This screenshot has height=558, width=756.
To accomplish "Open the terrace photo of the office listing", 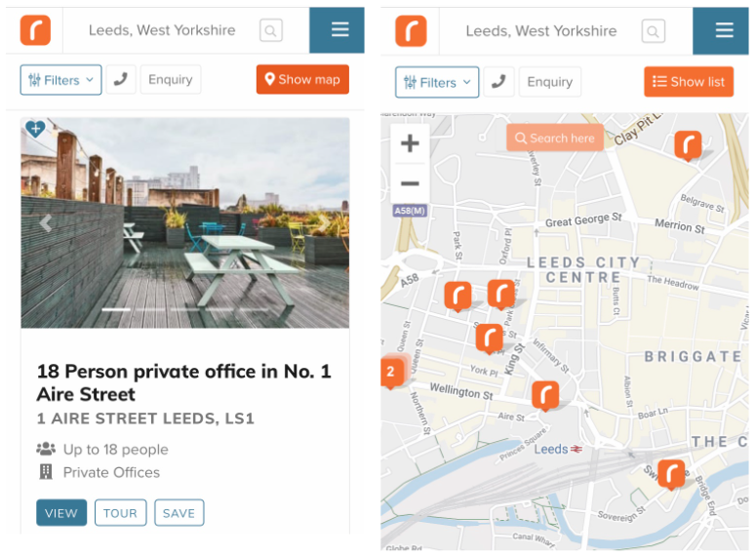I will 185,222.
